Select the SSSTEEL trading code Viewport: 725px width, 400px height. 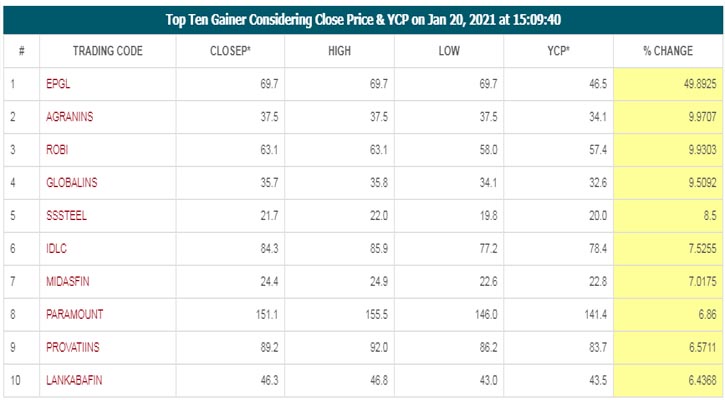[x=66, y=215]
